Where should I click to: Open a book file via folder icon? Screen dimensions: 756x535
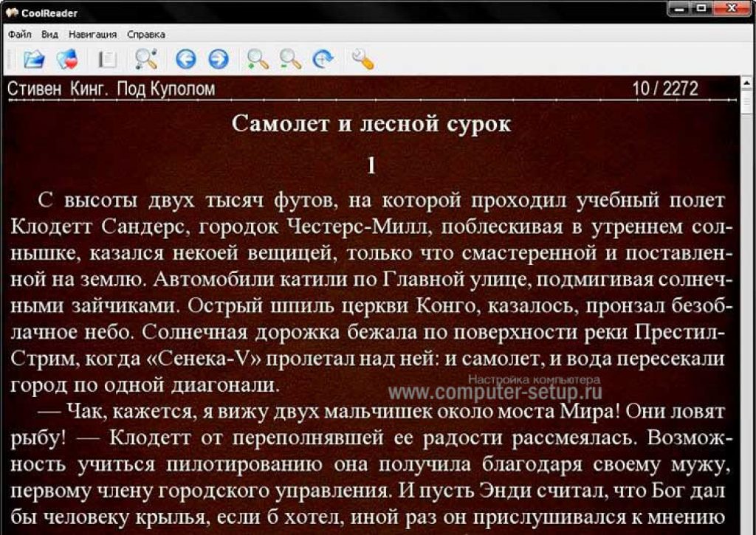[34, 60]
